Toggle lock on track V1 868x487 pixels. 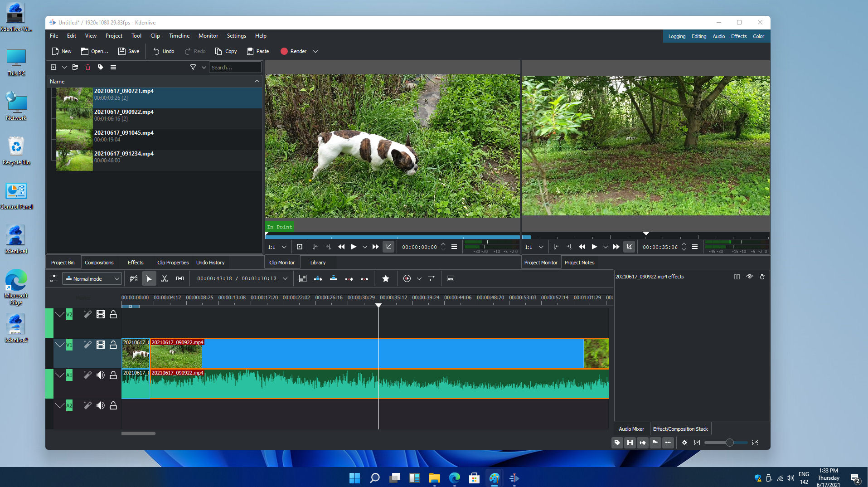click(113, 345)
